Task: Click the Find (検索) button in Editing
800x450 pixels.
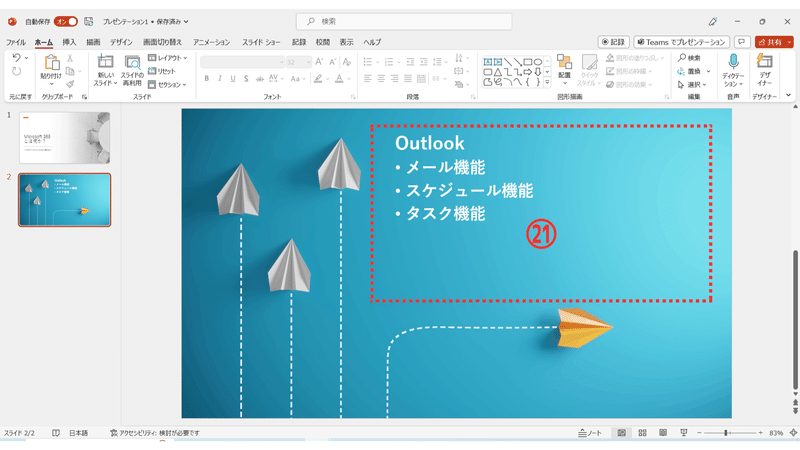Action: pyautogui.click(x=689, y=58)
